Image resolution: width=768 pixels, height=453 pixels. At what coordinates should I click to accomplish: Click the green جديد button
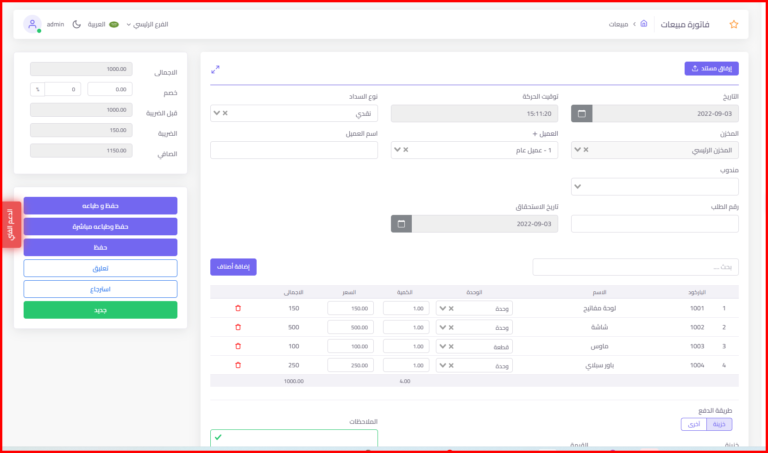coord(100,310)
